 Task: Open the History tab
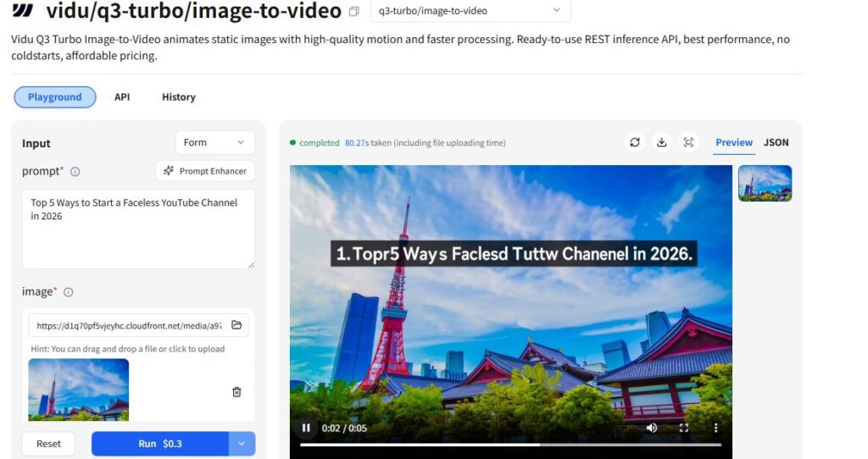178,97
